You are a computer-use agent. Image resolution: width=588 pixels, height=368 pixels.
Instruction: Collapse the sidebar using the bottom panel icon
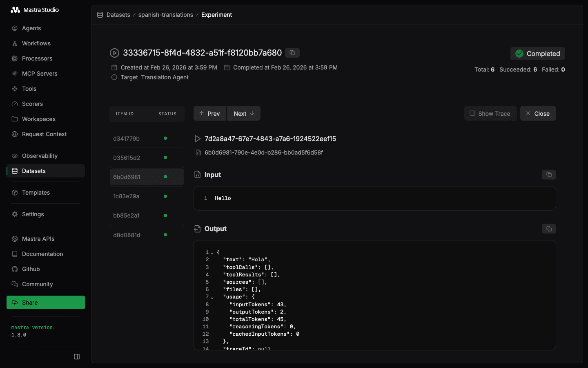tap(77, 357)
